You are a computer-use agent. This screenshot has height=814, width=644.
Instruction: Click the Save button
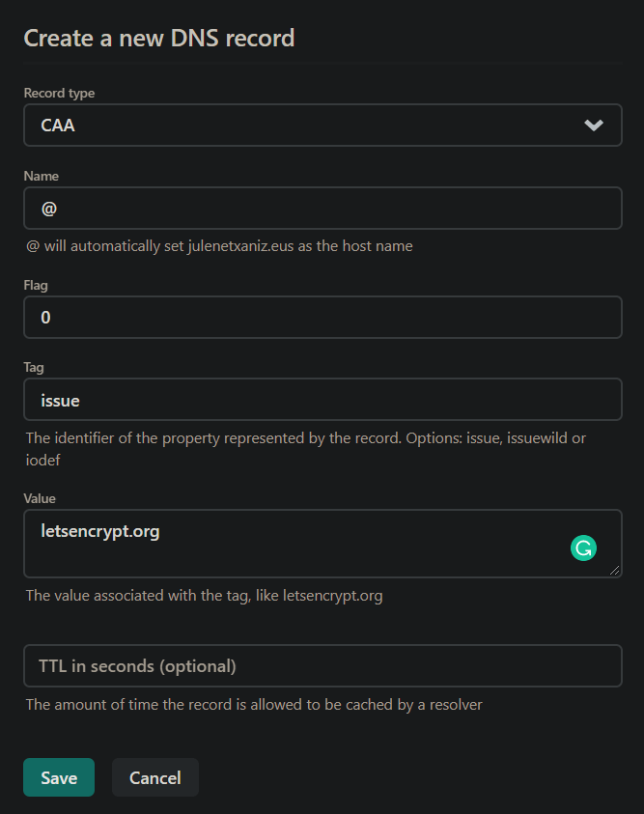pyautogui.click(x=58, y=777)
